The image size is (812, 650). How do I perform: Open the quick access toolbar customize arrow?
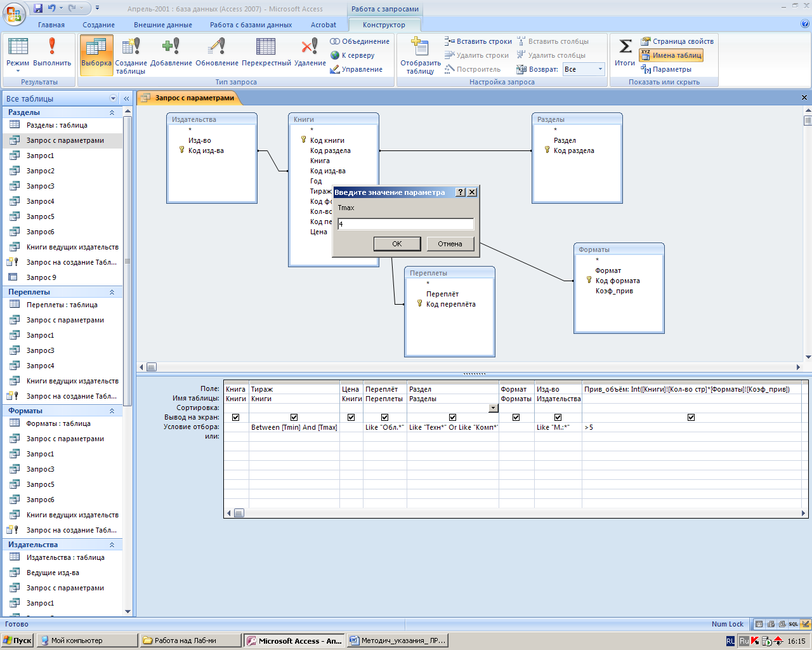coord(97,8)
